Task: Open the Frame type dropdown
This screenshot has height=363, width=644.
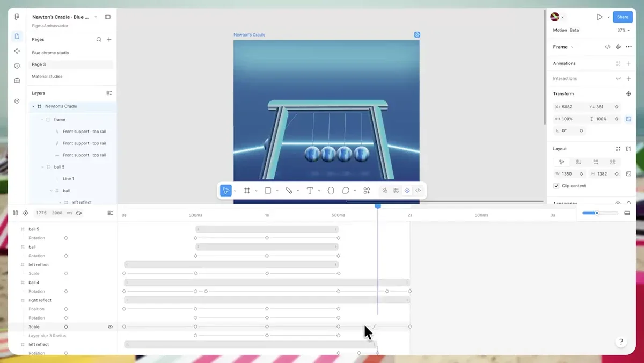Action: pyautogui.click(x=563, y=47)
